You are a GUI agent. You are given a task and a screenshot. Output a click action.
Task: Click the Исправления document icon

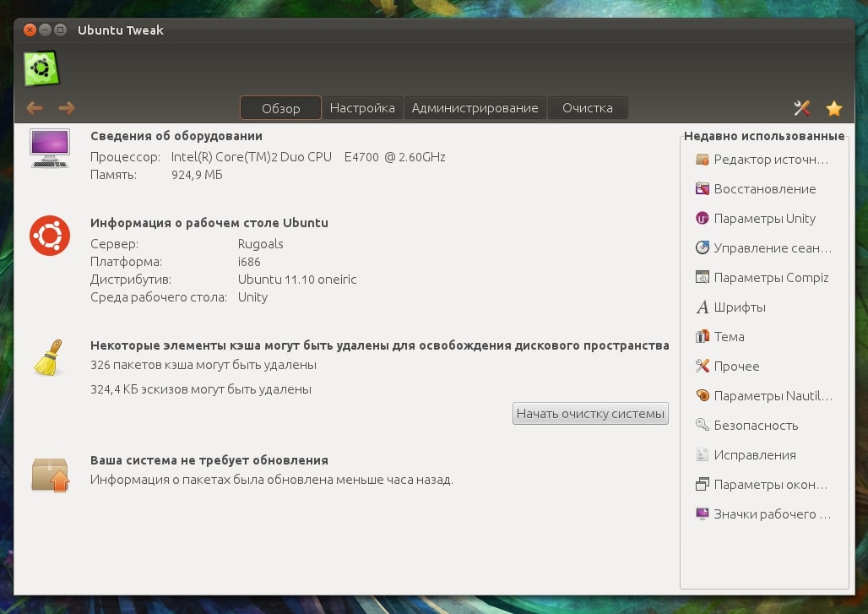702,454
